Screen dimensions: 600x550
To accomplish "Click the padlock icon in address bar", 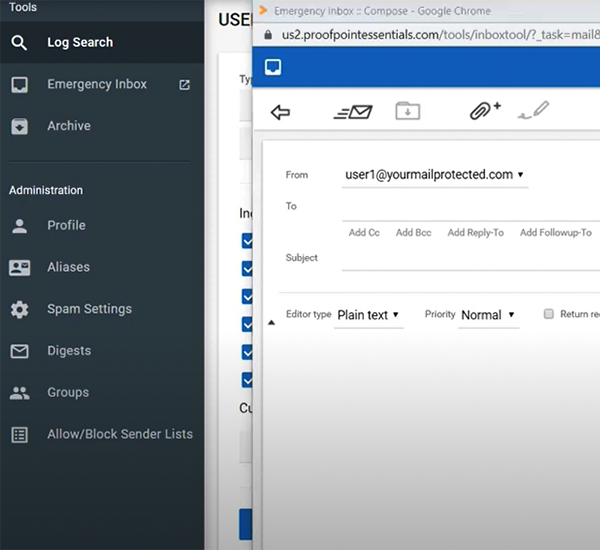I will point(268,35).
